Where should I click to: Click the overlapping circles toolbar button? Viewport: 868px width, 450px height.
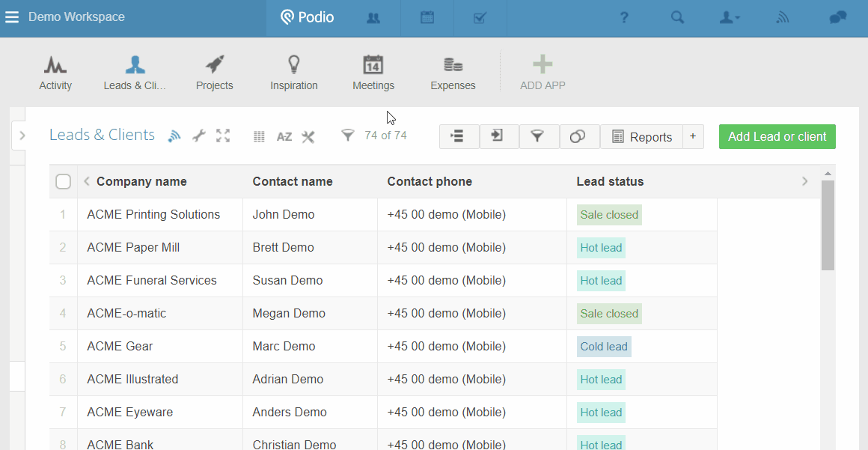click(579, 136)
